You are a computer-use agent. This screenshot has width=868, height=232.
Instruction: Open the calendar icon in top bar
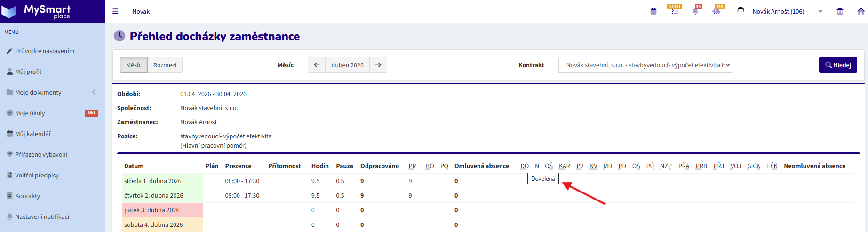pyautogui.click(x=653, y=11)
